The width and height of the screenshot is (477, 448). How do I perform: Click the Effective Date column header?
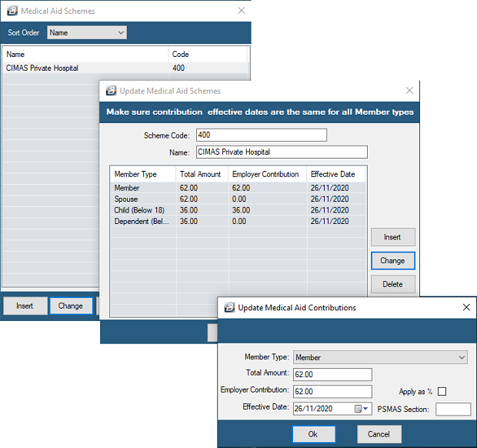[336, 175]
